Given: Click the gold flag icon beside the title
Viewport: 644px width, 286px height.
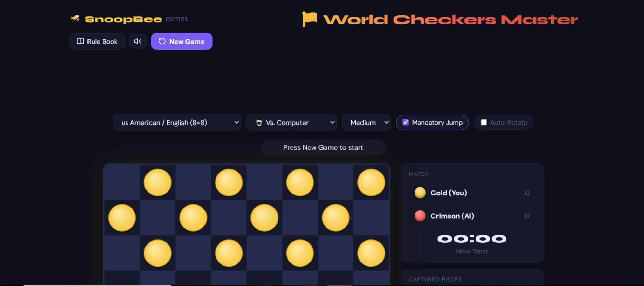Looking at the screenshot, I should 309,19.
